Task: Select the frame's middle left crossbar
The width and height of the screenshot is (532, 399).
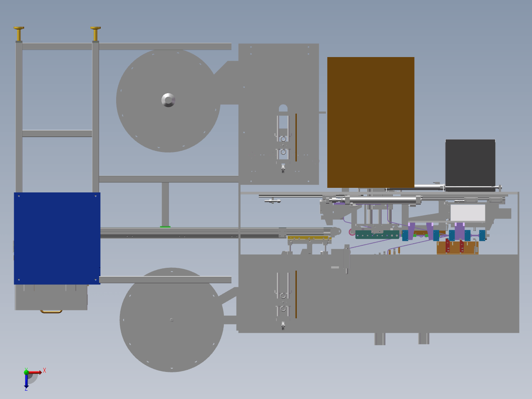Action: [57, 134]
